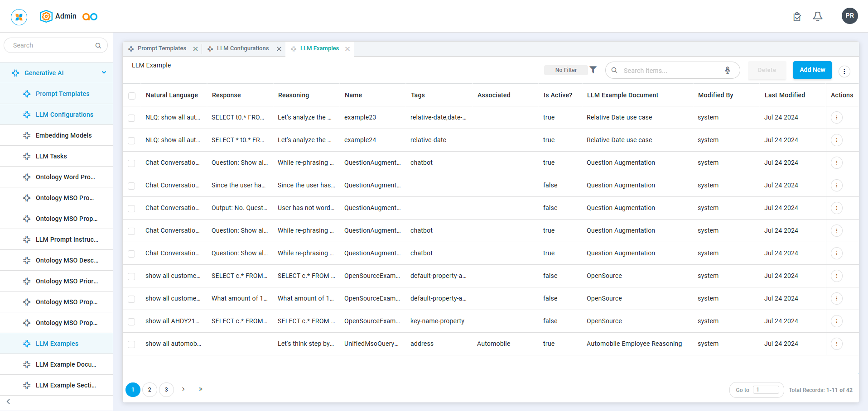The image size is (868, 411).
Task: Click the microphone icon in search box
Action: 727,70
